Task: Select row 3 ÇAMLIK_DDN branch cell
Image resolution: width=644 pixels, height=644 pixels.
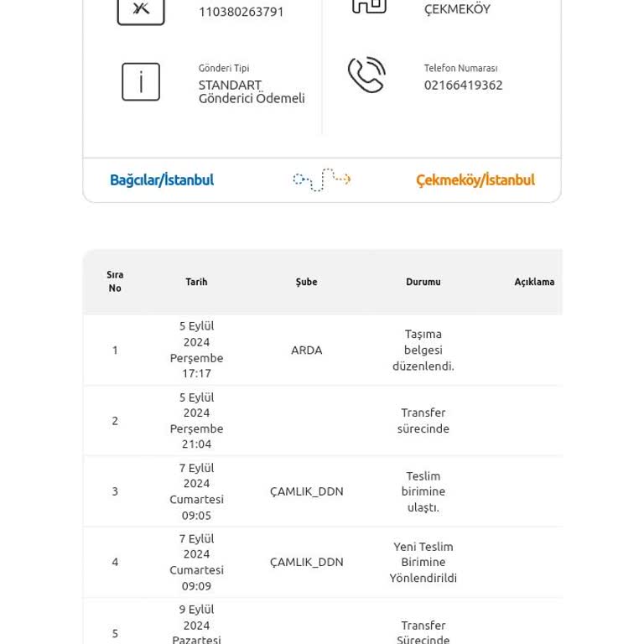Action: (x=306, y=491)
